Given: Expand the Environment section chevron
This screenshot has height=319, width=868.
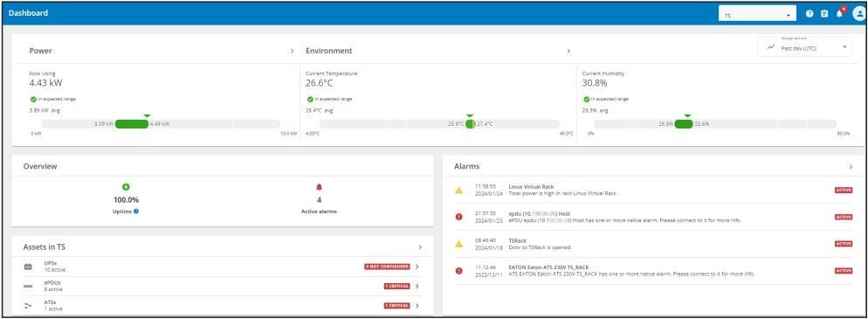Looking at the screenshot, I should (x=568, y=51).
